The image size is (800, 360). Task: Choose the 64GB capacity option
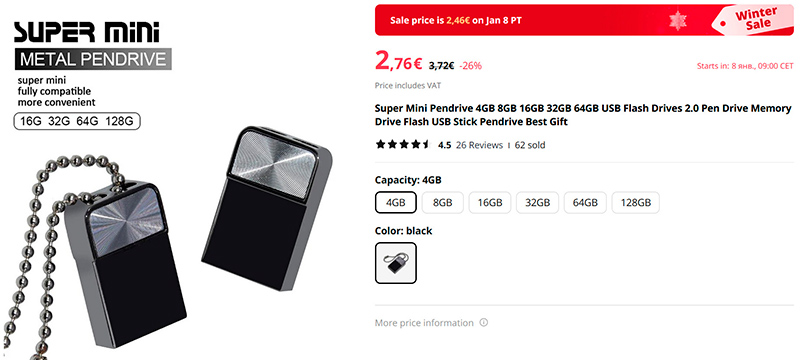(x=585, y=202)
